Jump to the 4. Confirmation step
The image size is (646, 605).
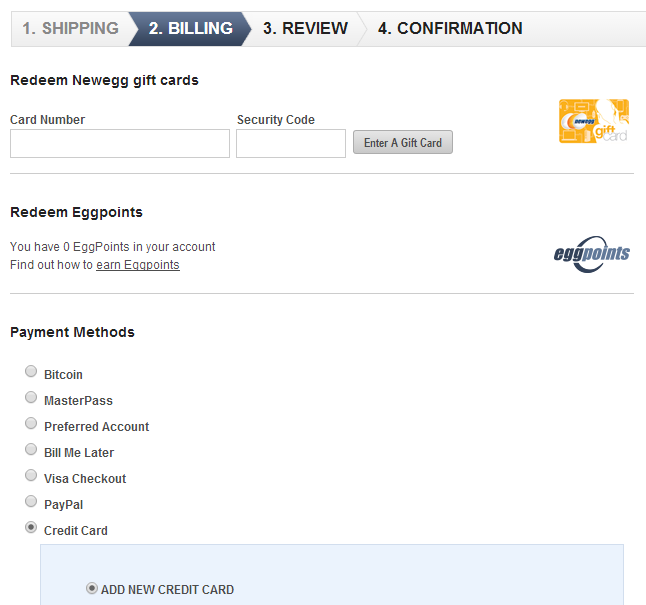click(x=450, y=29)
